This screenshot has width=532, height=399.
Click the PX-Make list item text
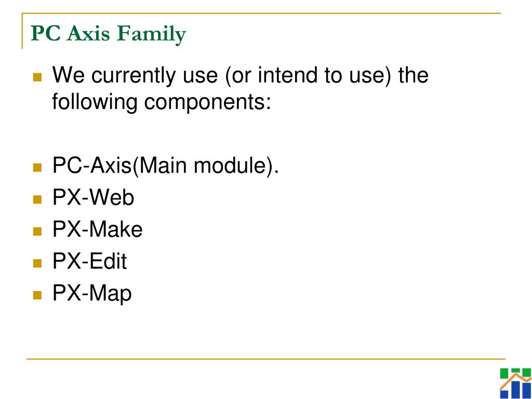click(x=97, y=229)
